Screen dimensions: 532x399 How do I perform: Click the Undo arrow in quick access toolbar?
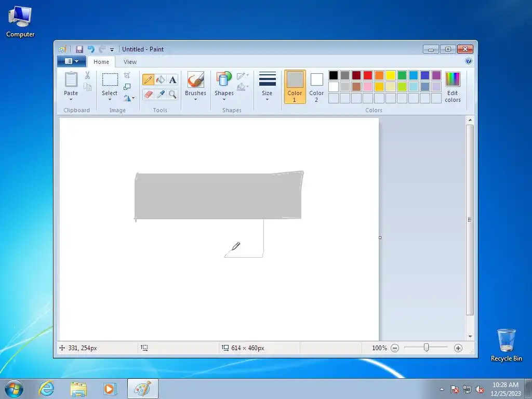(91, 49)
